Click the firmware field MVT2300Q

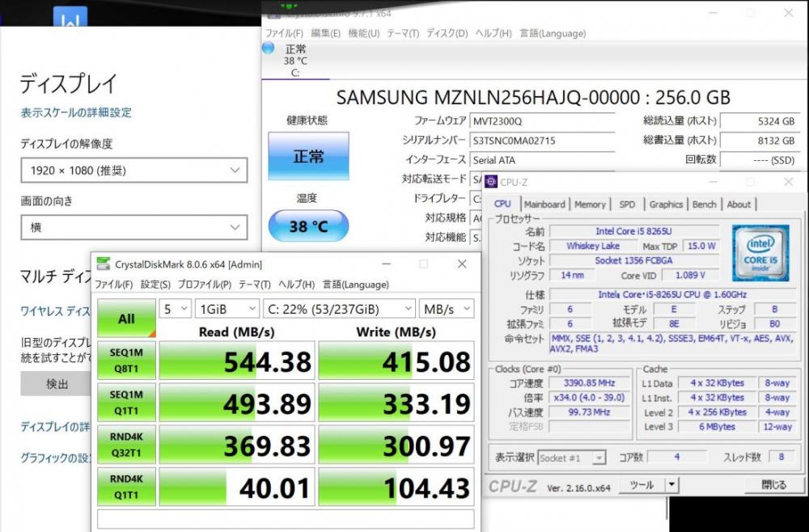pyautogui.click(x=542, y=121)
